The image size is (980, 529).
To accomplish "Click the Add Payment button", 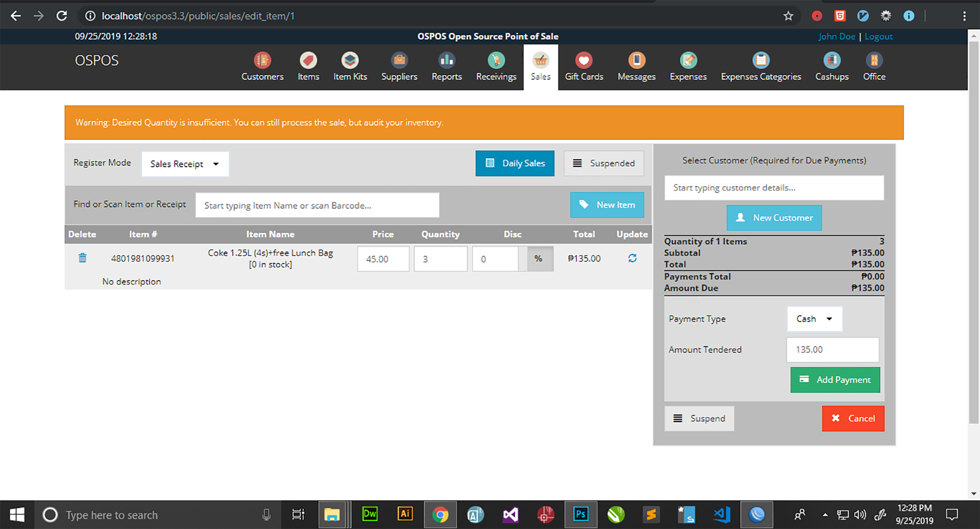I will point(835,380).
